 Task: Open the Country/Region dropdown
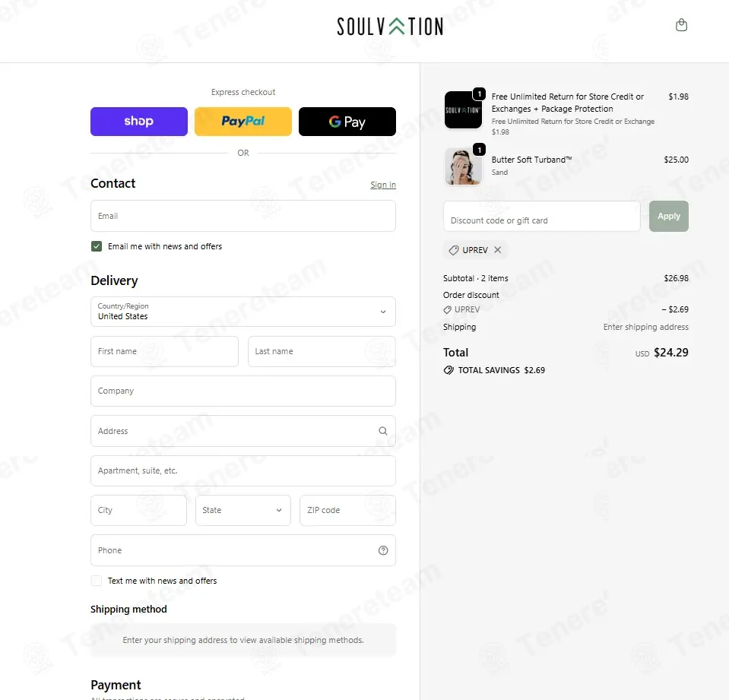pyautogui.click(x=243, y=312)
